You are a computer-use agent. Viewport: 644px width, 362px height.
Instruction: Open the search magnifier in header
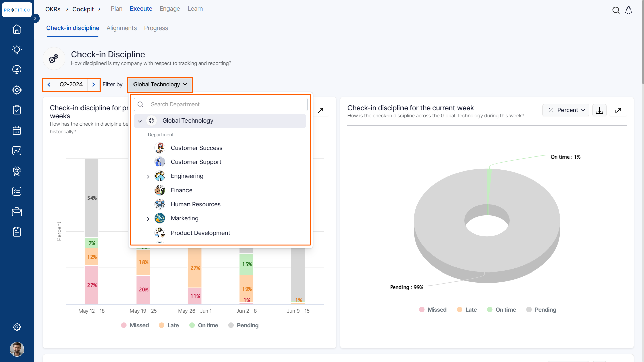click(616, 10)
